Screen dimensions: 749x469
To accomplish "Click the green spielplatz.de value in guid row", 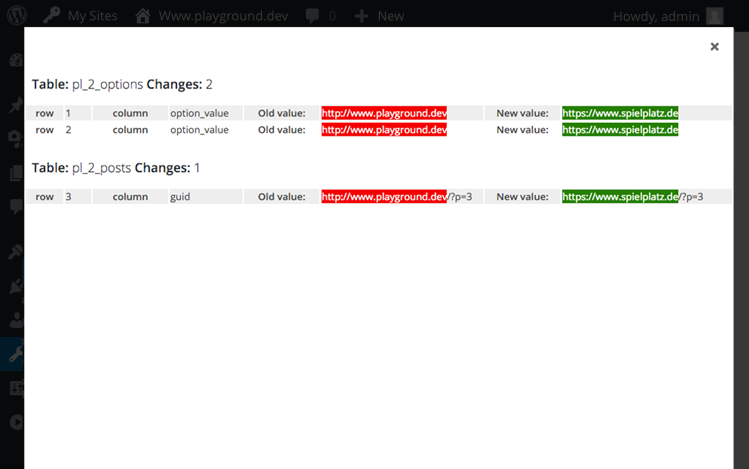I will pyautogui.click(x=620, y=197).
